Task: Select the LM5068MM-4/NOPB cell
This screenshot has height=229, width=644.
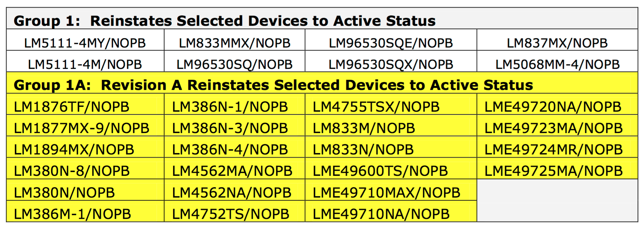Action: 557,61
